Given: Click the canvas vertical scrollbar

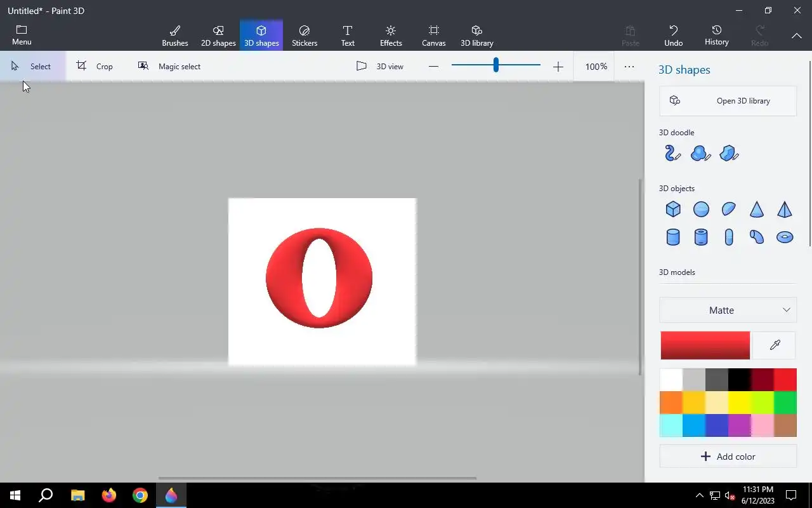Looking at the screenshot, I should 639,276.
